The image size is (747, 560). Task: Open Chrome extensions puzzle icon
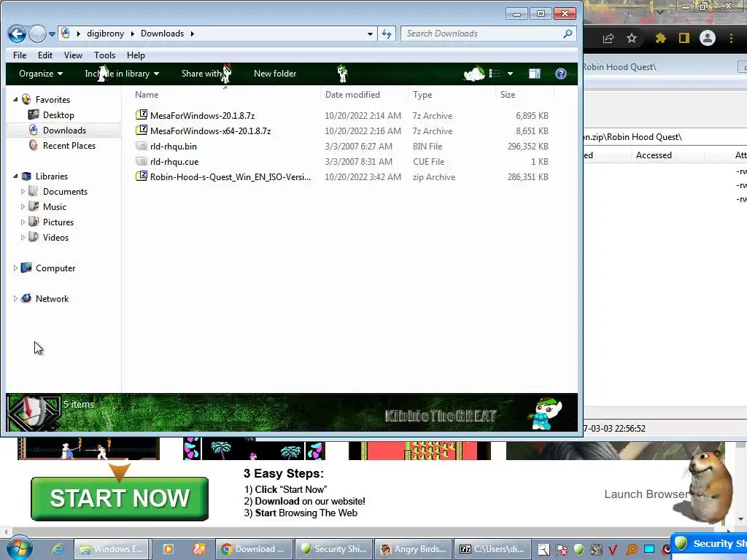coord(660,38)
